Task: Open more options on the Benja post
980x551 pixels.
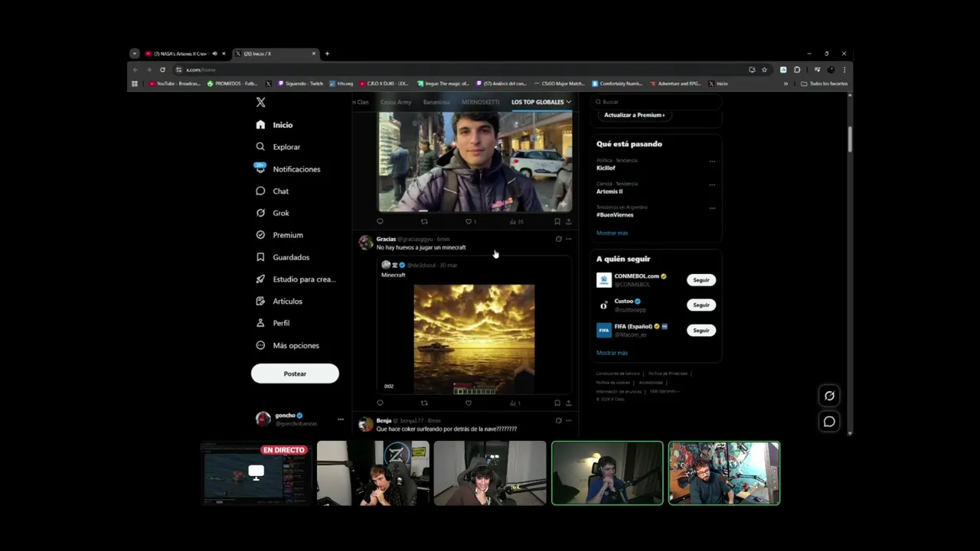Action: (x=568, y=421)
